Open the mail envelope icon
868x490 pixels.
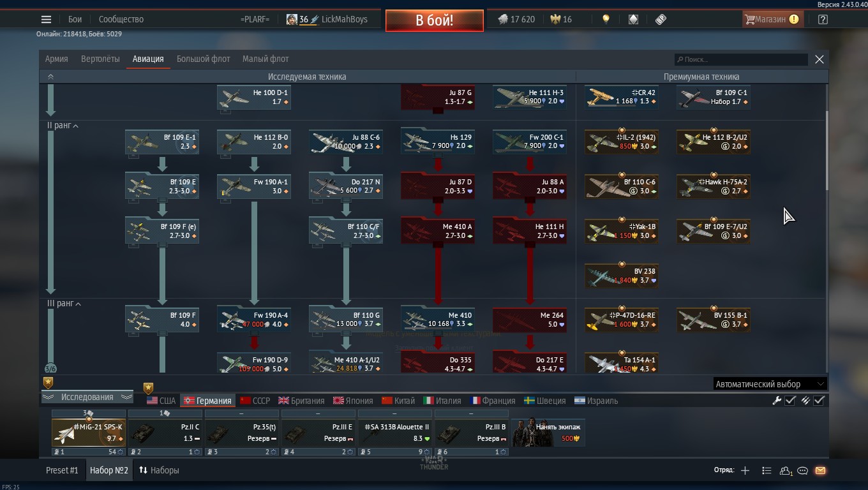[x=820, y=470]
